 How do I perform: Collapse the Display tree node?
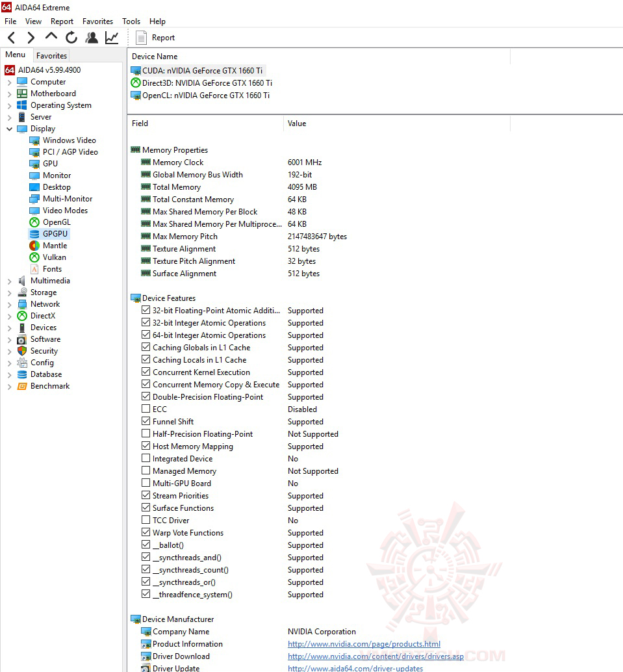tap(10, 129)
